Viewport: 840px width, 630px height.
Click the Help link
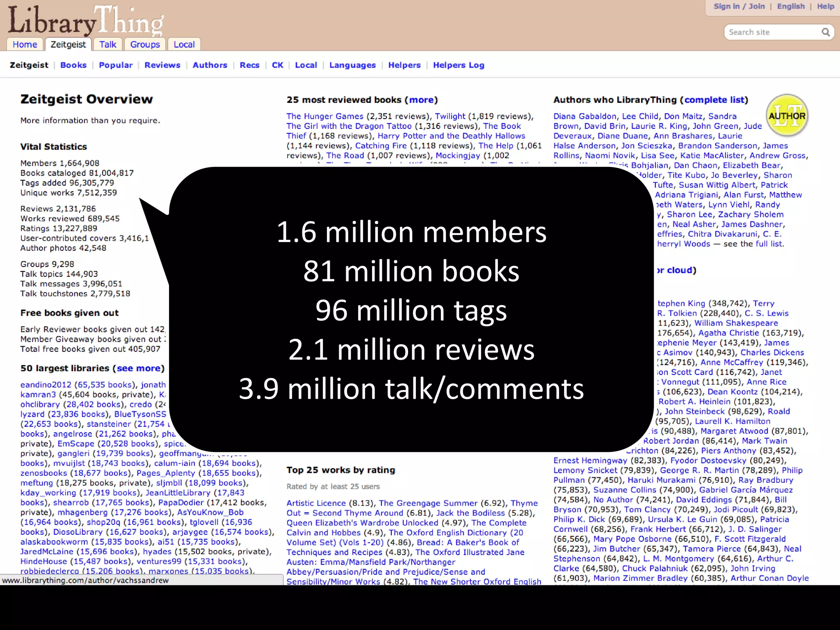(825, 7)
